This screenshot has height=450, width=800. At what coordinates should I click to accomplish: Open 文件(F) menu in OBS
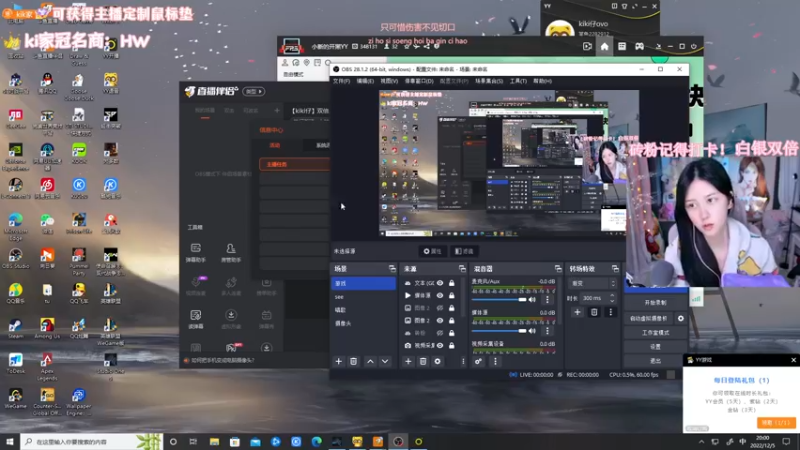[341, 81]
